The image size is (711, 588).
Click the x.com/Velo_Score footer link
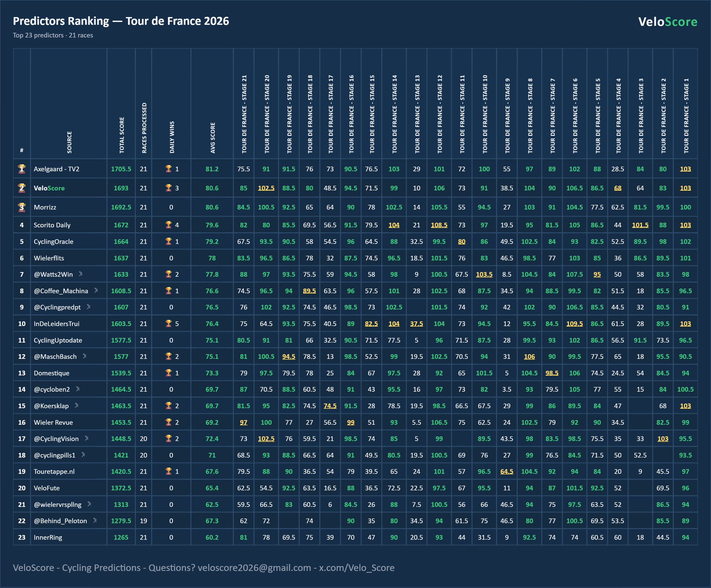click(x=357, y=568)
